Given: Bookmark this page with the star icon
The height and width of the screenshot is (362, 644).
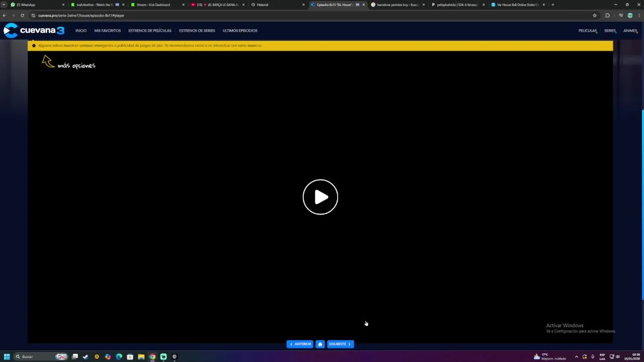Looking at the screenshot, I should (x=595, y=16).
